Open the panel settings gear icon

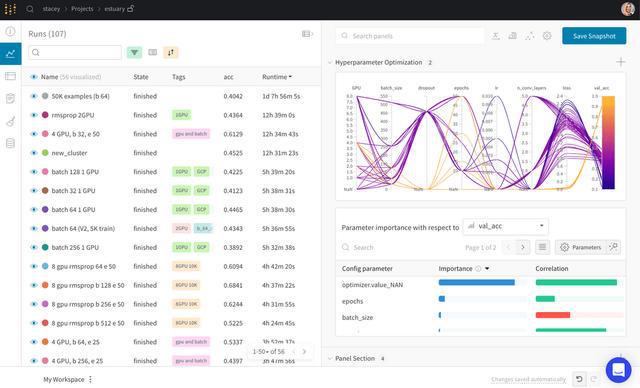pos(547,36)
